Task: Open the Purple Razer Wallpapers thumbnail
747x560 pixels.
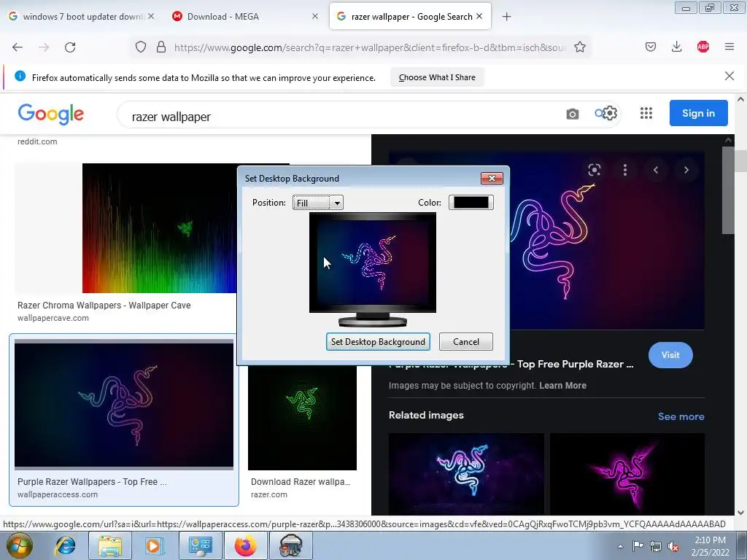Action: [124, 404]
